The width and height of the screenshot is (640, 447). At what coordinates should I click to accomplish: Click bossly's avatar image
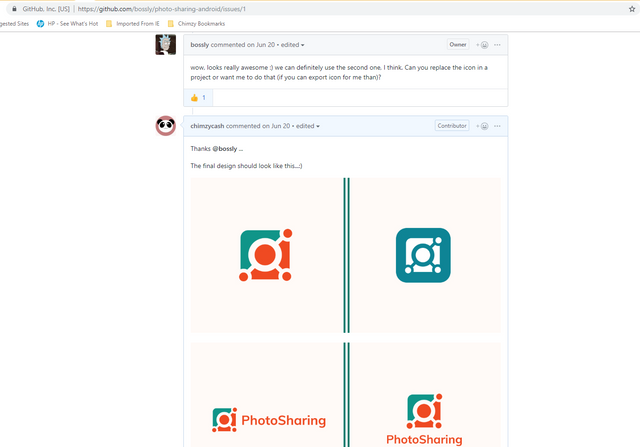coord(166,44)
